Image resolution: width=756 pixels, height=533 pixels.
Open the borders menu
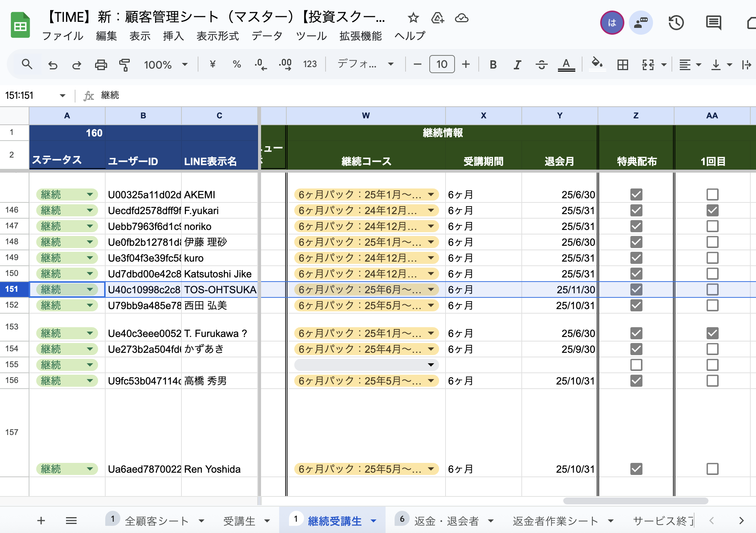[622, 64]
